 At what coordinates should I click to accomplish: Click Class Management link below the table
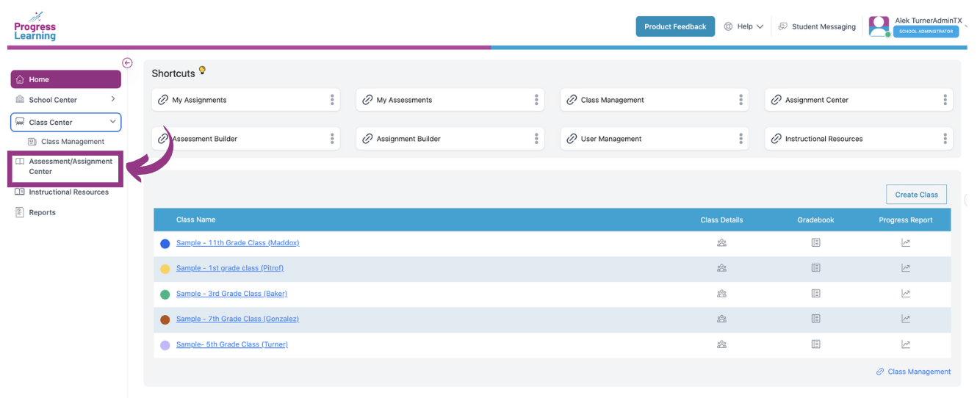(x=913, y=372)
